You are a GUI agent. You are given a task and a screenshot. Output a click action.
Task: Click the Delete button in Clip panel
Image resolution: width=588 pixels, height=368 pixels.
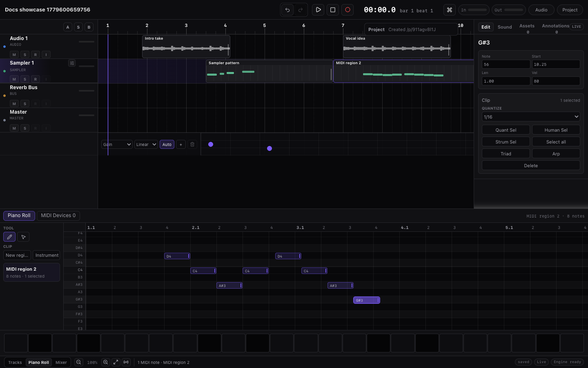coord(531,166)
